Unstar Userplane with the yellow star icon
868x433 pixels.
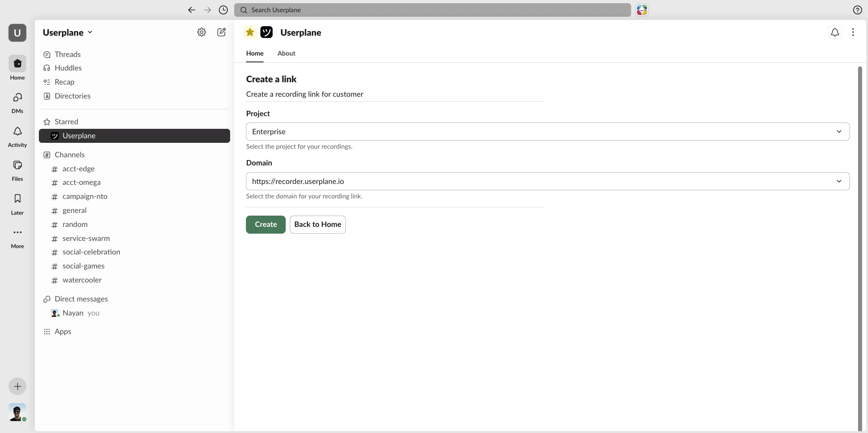pyautogui.click(x=250, y=32)
